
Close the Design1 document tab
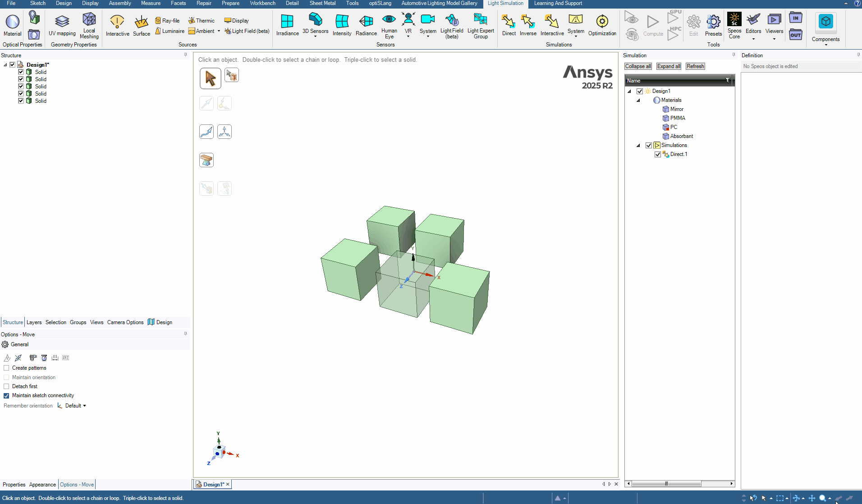(x=228, y=484)
